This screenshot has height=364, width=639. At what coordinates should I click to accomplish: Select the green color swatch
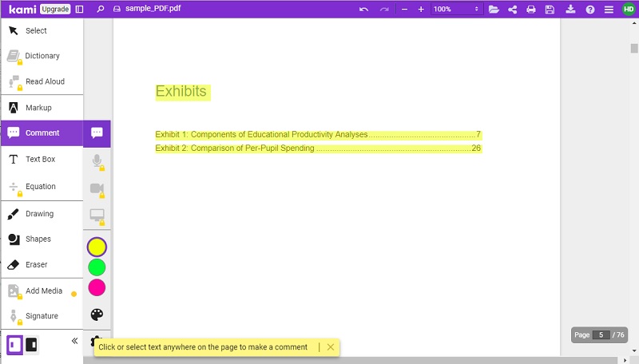pos(97,267)
